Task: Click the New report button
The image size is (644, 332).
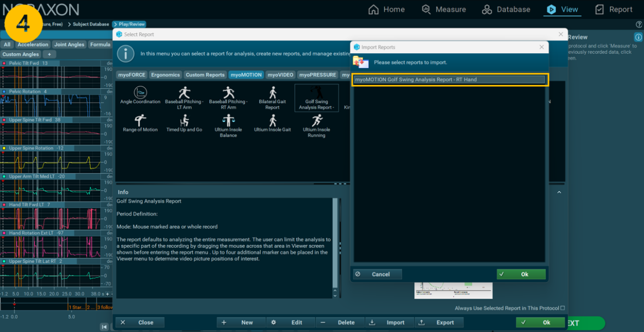Action: click(241, 322)
